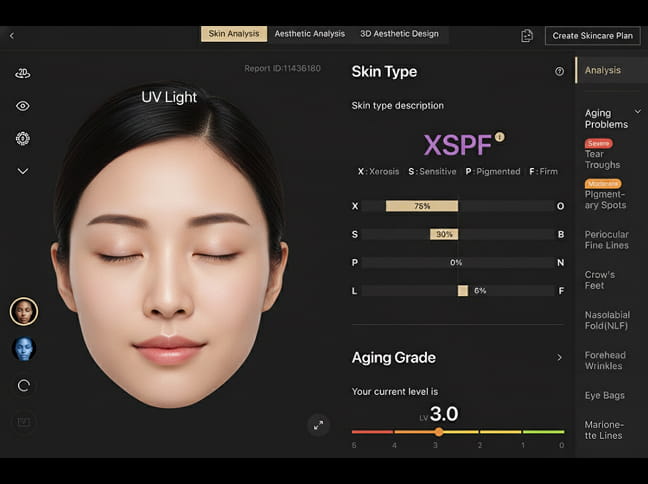Image resolution: width=648 pixels, height=484 pixels.
Task: Expand the face image to fullscreen
Action: tap(318, 425)
